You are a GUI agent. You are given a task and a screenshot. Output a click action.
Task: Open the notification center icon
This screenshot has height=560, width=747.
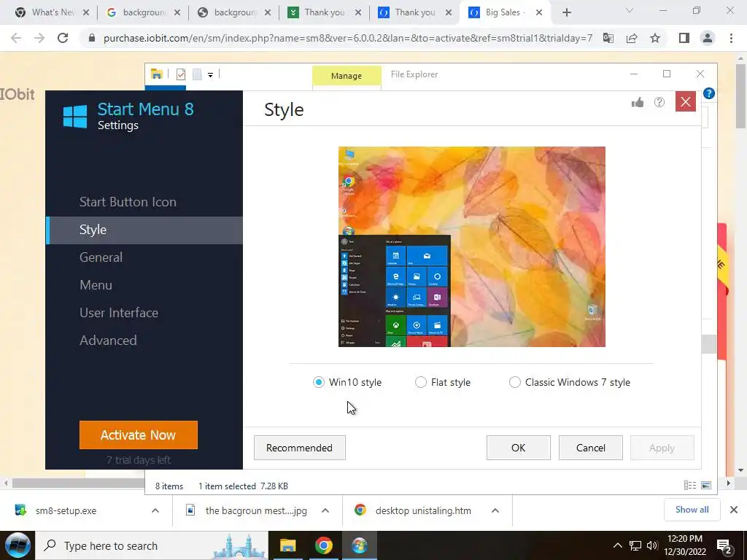(724, 546)
